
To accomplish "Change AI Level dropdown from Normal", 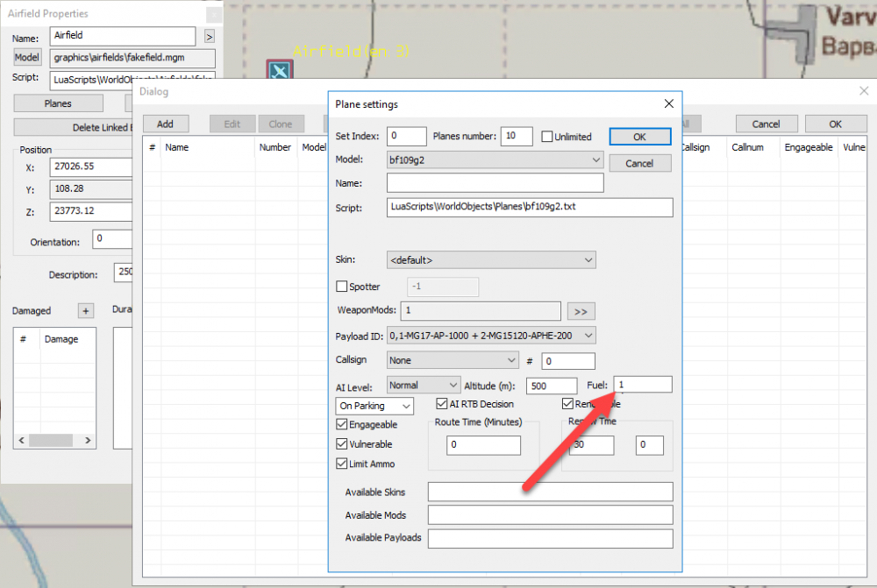I will click(423, 385).
